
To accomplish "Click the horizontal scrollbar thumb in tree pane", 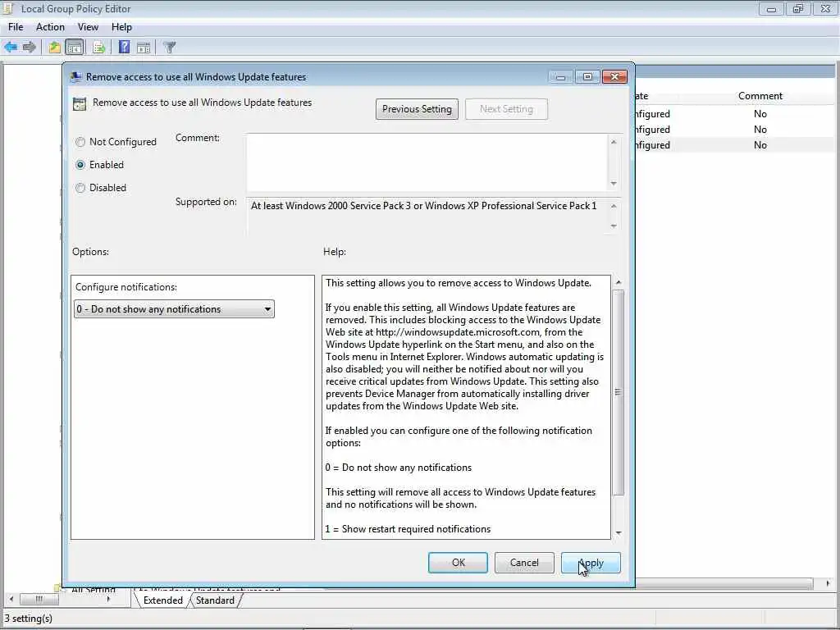I will 39,600.
